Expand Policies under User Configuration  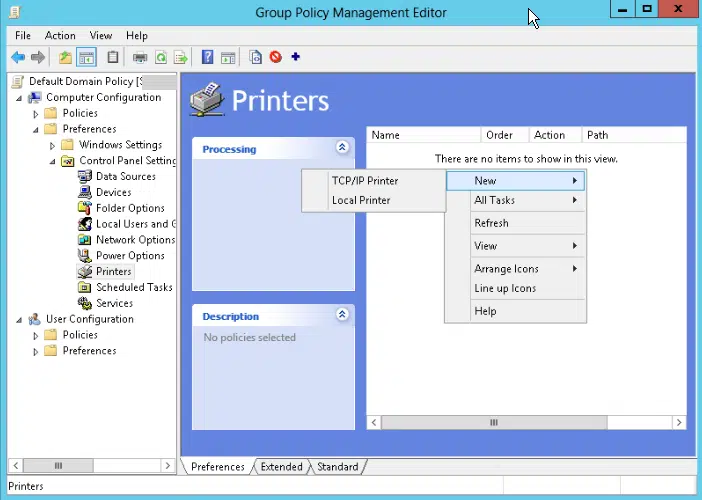coord(36,335)
